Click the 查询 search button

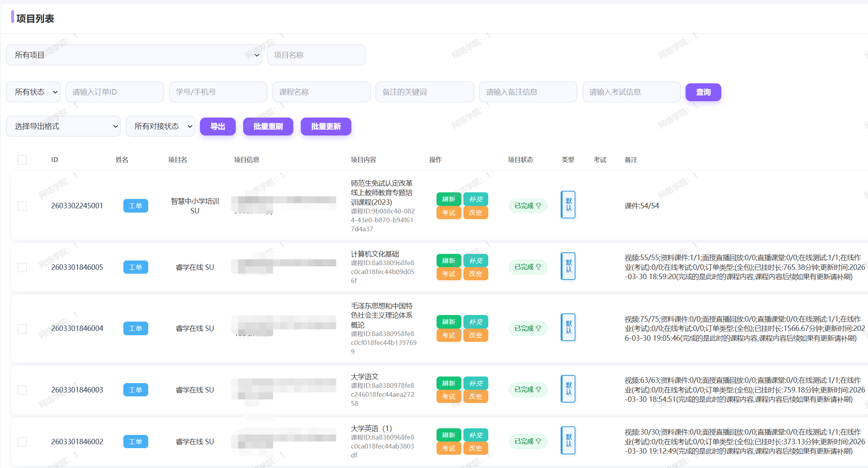[x=703, y=92]
